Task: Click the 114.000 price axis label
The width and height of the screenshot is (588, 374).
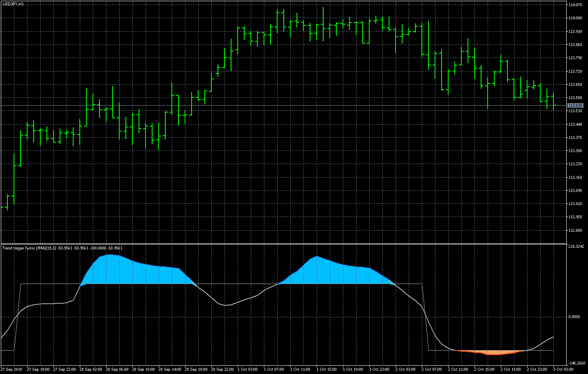Action: tap(575, 18)
